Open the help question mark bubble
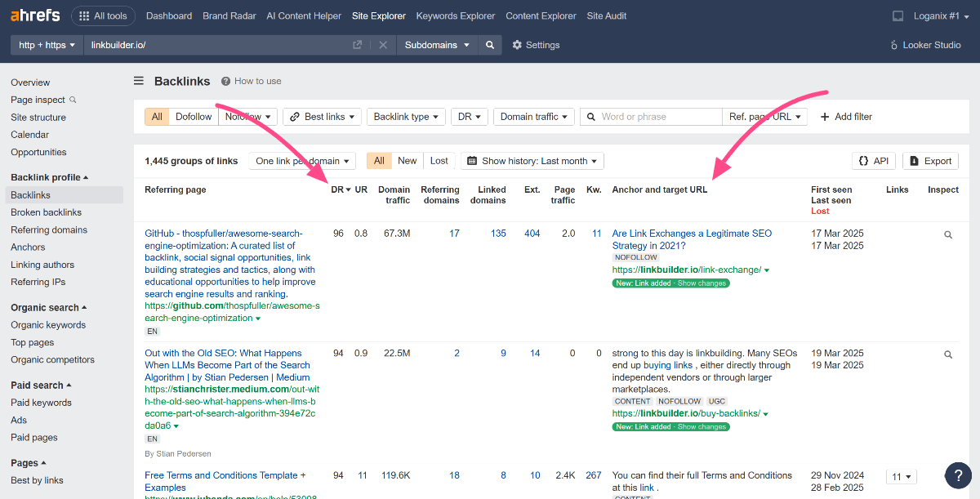The image size is (980, 499). coord(957,476)
